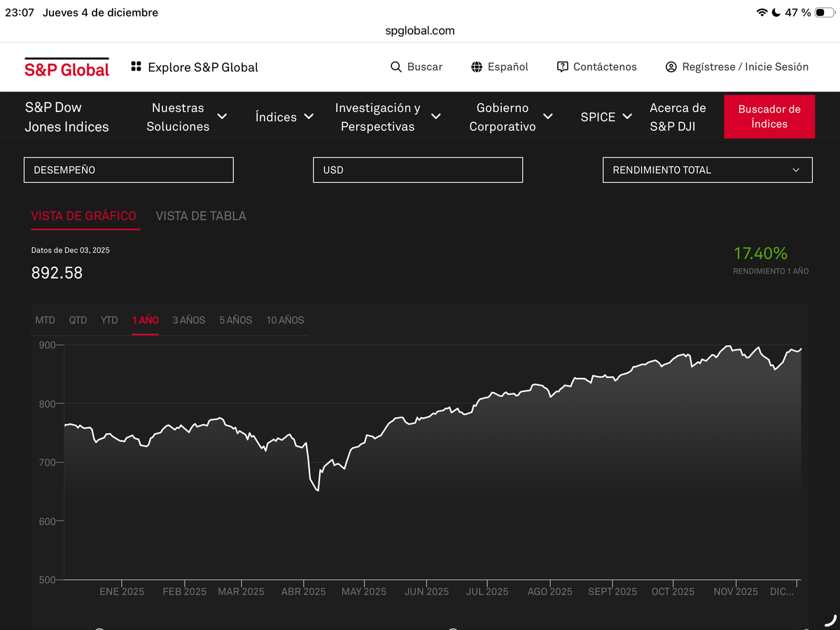Switch chart period to YTD

click(x=109, y=320)
